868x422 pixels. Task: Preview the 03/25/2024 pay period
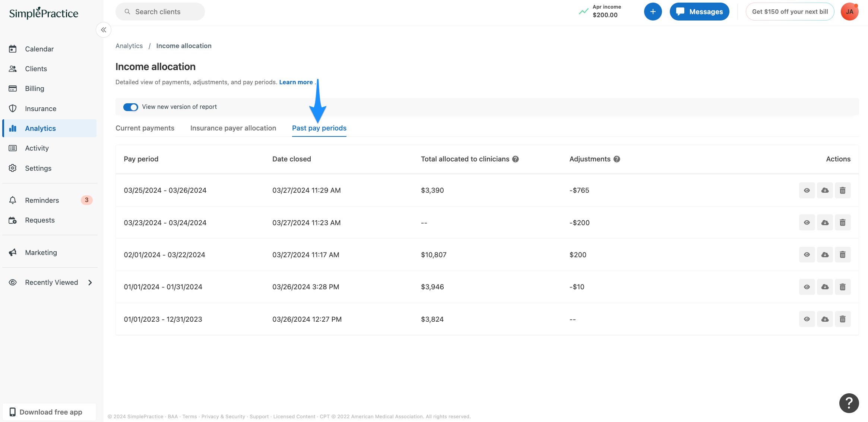807,190
